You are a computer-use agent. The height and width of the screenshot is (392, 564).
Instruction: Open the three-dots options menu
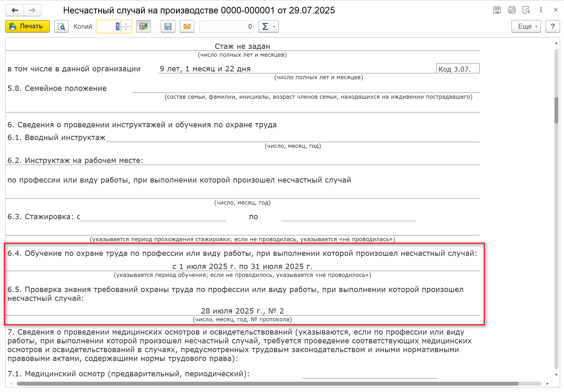pyautogui.click(x=541, y=10)
